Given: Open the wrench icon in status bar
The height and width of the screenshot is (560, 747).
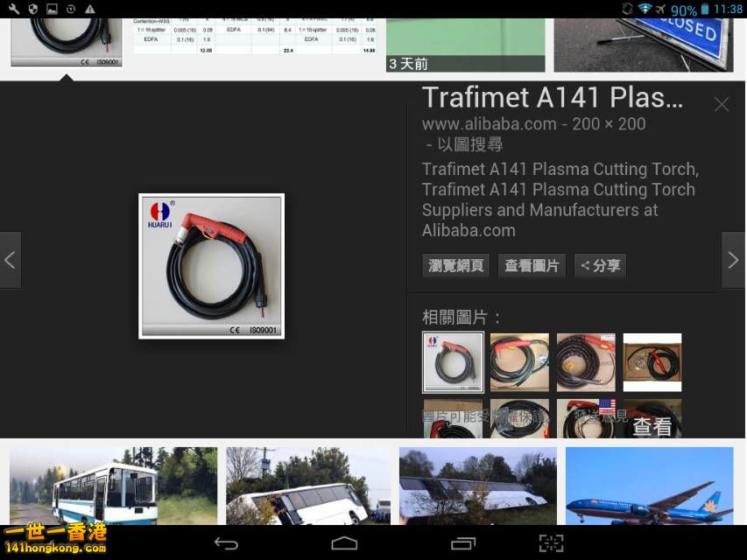Looking at the screenshot, I should (14, 9).
